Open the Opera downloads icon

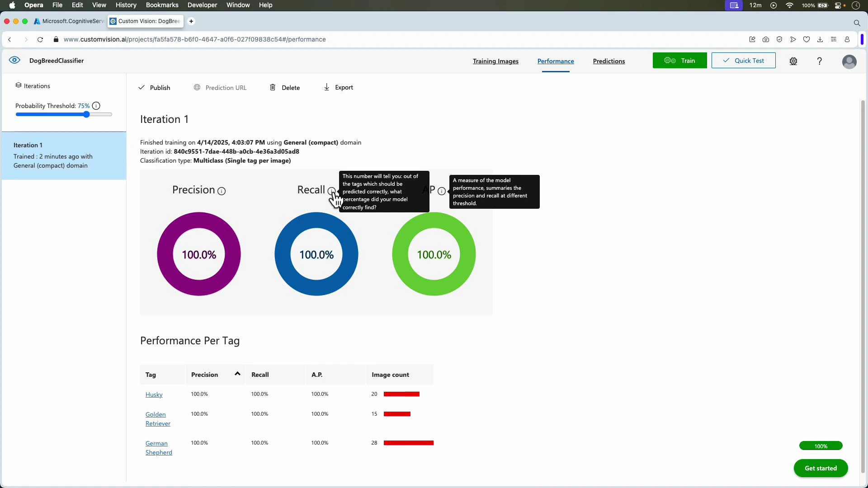click(820, 39)
